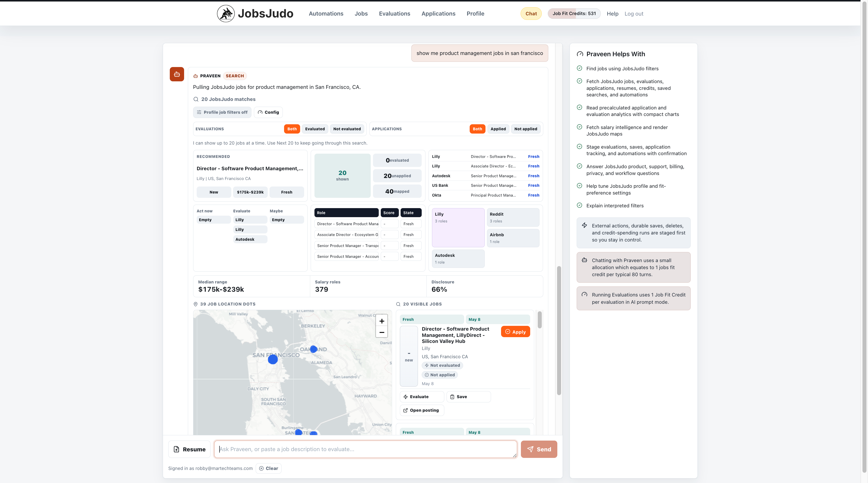Select Applied filter option
The image size is (868, 483).
[498, 129]
